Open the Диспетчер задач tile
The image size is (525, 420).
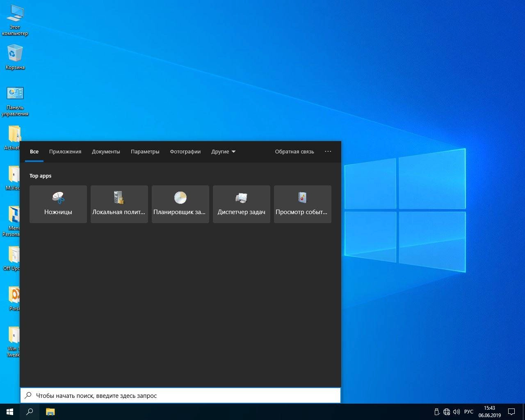(x=242, y=204)
